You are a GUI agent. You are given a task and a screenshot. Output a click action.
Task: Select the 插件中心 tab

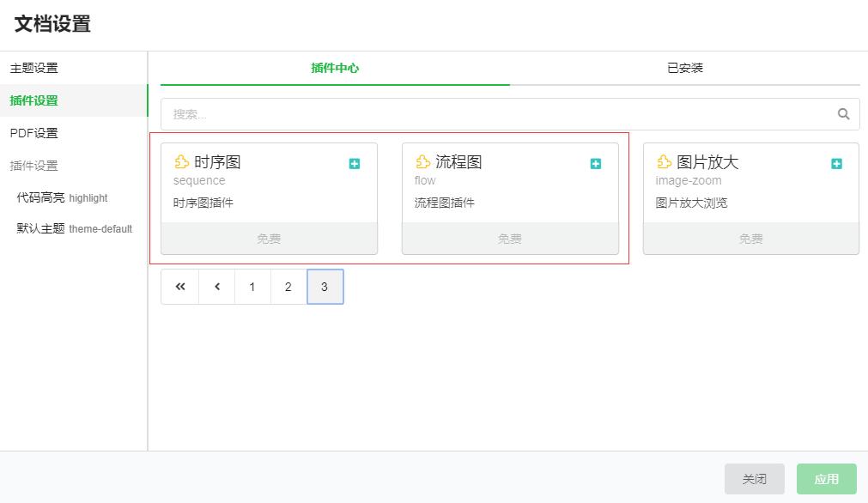[x=334, y=68]
